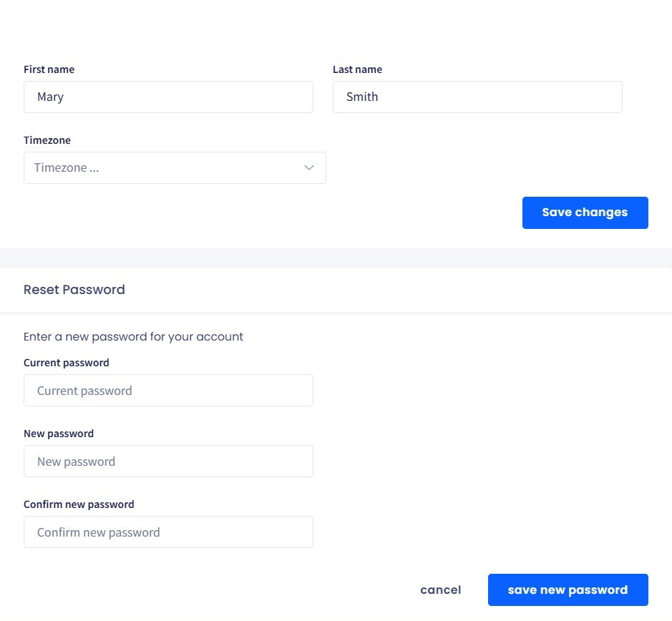The image size is (672, 621).
Task: Focus the Confirm new password input
Action: (x=168, y=532)
